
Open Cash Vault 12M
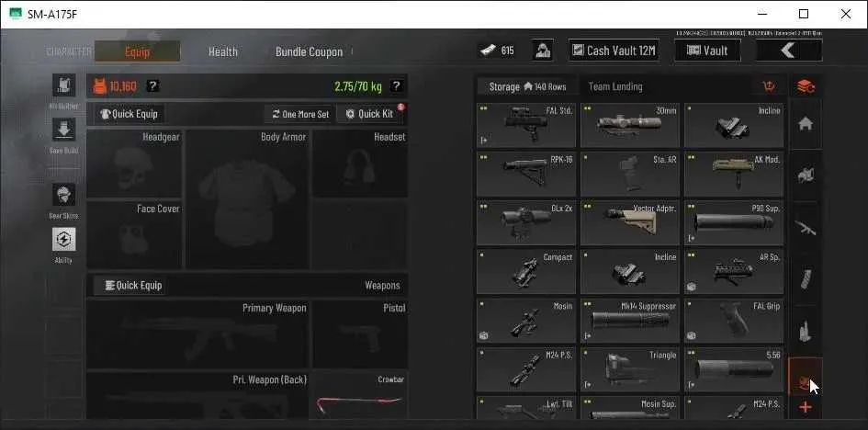614,51
